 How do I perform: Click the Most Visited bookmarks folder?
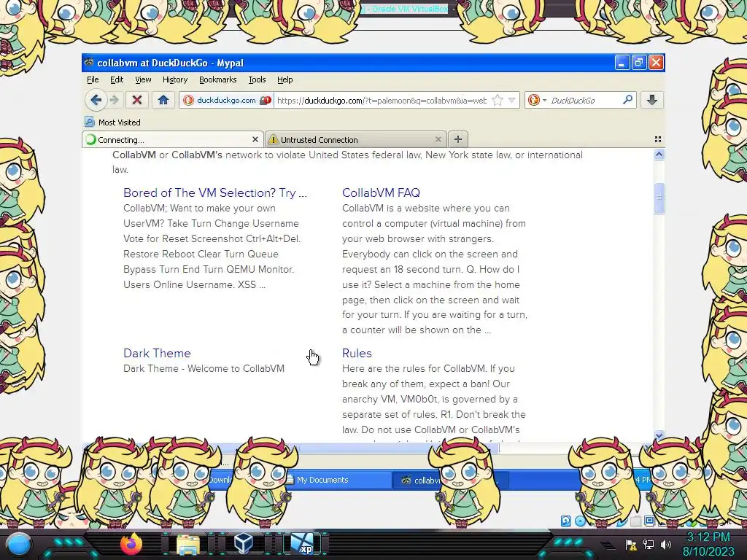[113, 122]
